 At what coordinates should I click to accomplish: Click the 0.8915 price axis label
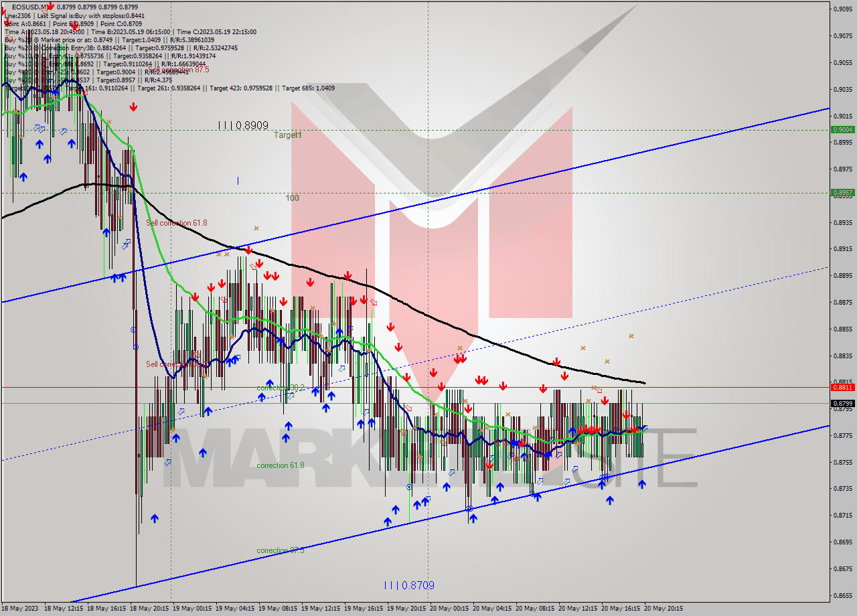click(842, 249)
